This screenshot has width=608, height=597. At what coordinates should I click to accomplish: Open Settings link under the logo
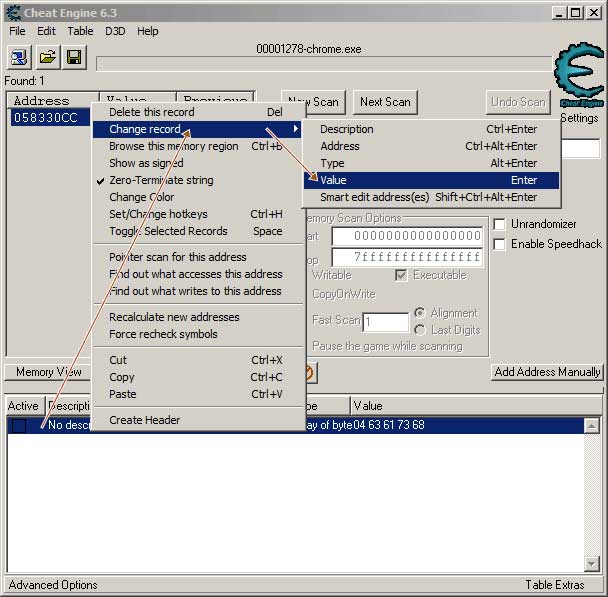[579, 118]
